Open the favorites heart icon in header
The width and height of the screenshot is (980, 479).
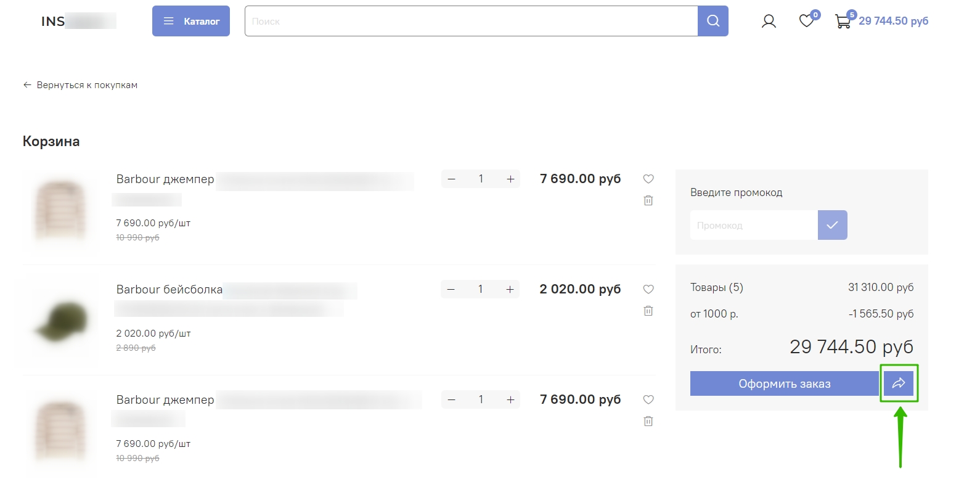[x=806, y=21]
